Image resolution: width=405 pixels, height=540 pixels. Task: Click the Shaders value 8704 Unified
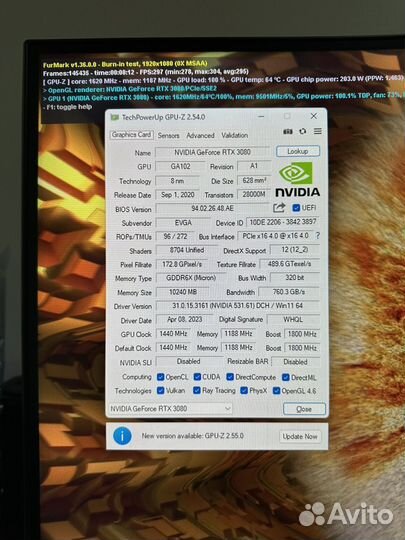coord(187,250)
